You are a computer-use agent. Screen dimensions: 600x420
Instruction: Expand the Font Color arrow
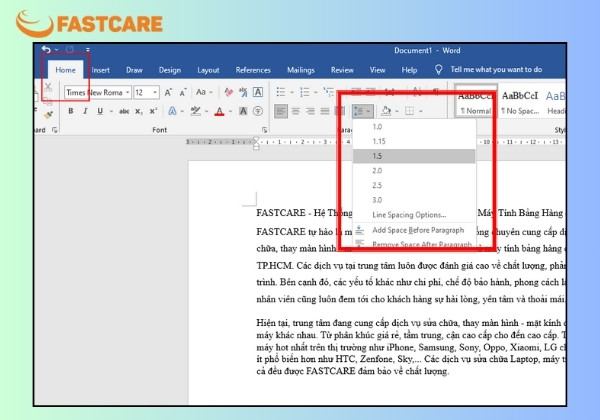(x=230, y=111)
